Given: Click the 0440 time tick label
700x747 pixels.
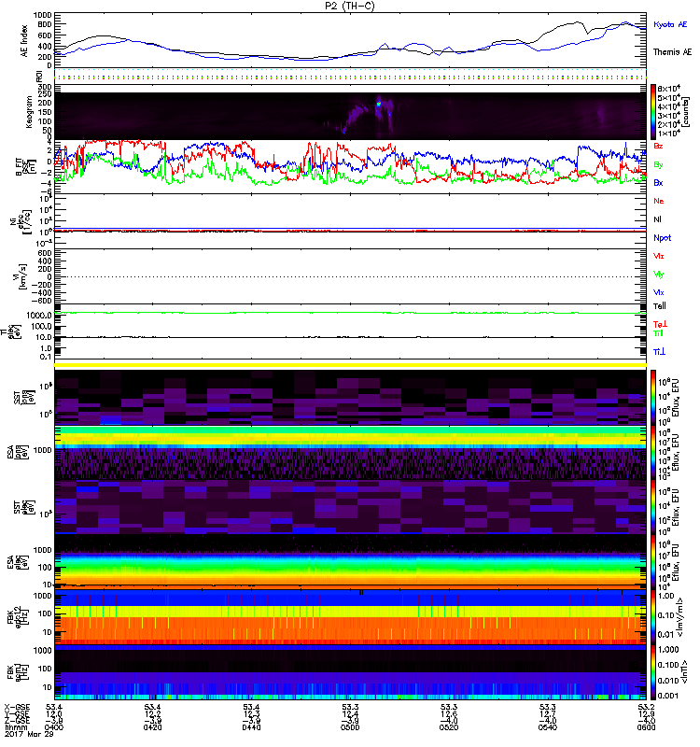Looking at the screenshot, I should [x=251, y=727].
